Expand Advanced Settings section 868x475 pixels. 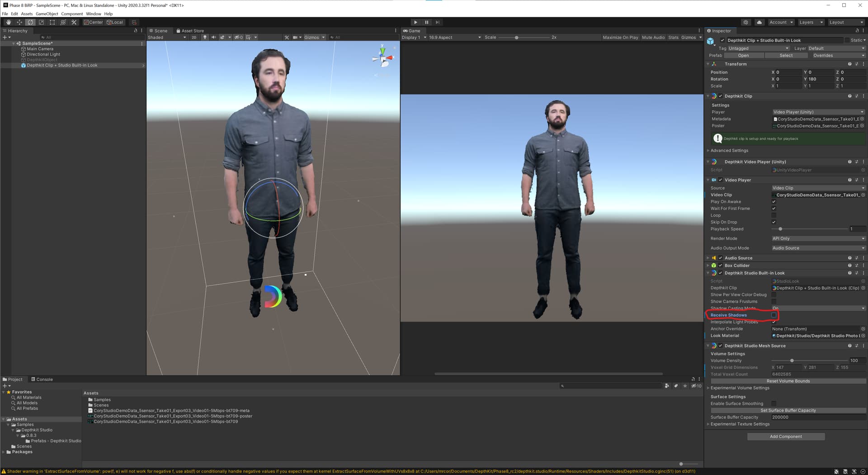coord(729,151)
